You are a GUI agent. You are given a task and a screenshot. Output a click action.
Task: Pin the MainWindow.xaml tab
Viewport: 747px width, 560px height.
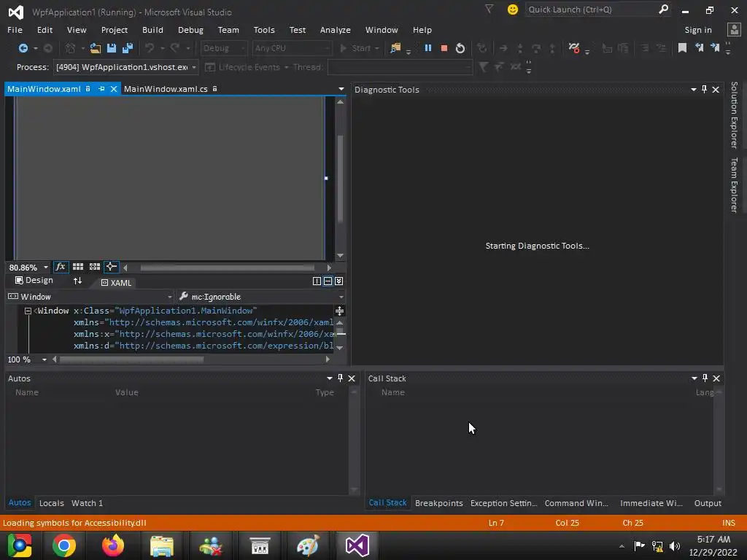point(101,89)
